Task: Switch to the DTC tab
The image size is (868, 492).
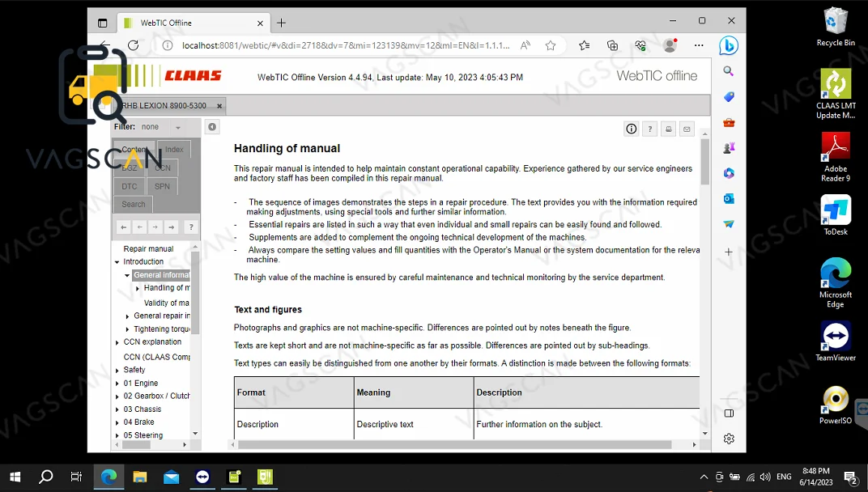Action: pos(129,186)
